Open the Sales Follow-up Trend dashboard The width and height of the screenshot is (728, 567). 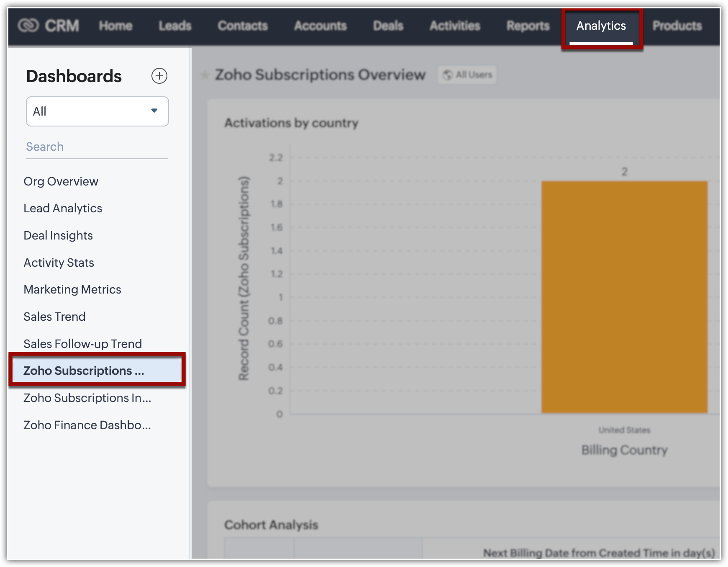point(83,344)
